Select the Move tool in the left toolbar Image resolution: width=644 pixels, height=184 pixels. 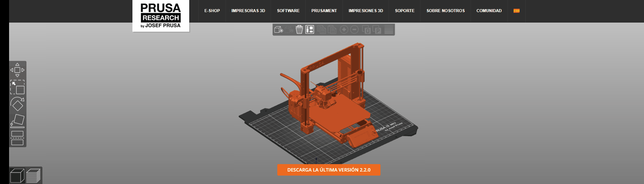click(17, 70)
